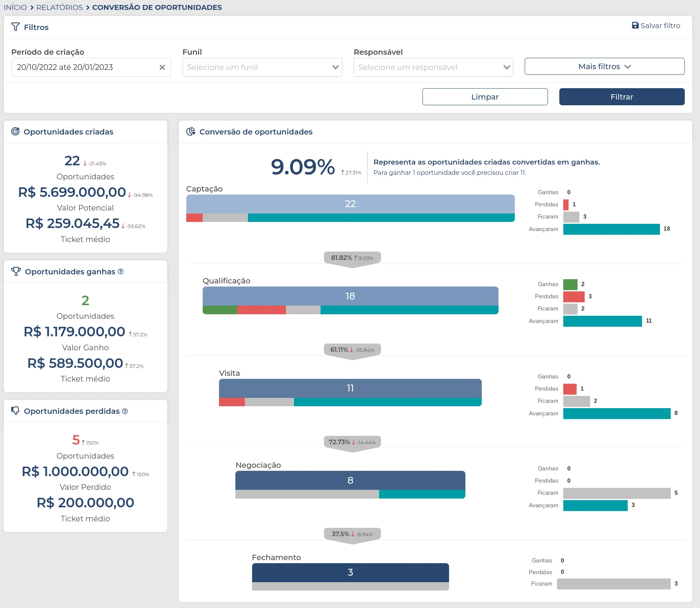Click the pie chart icon beside Conversão de oportunidades
700x608 pixels.
(x=190, y=131)
